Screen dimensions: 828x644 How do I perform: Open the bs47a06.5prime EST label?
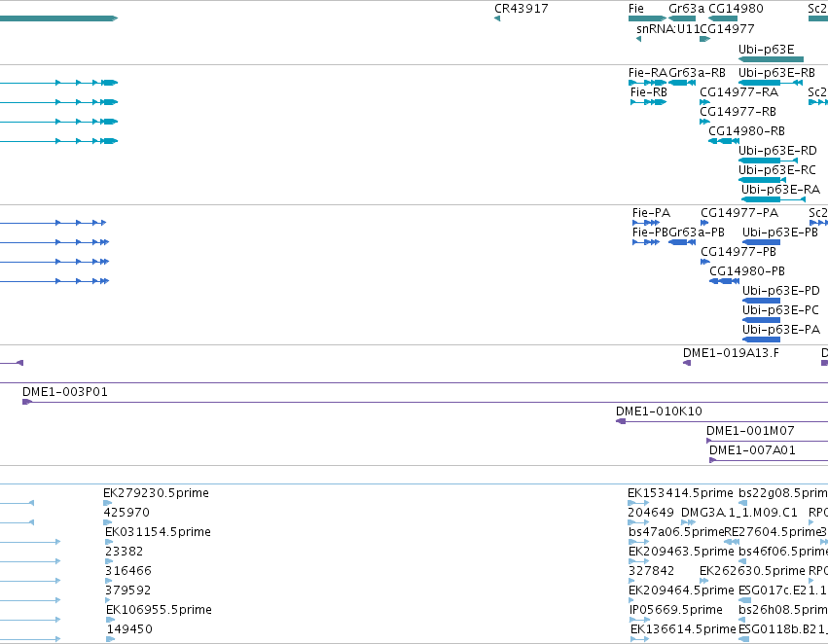[x=676, y=533]
